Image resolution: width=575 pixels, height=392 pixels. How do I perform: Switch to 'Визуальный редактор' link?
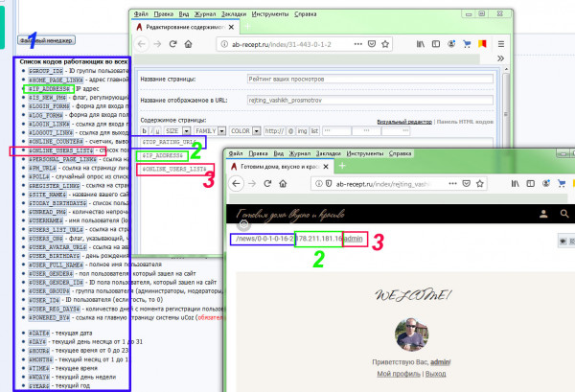click(404, 122)
